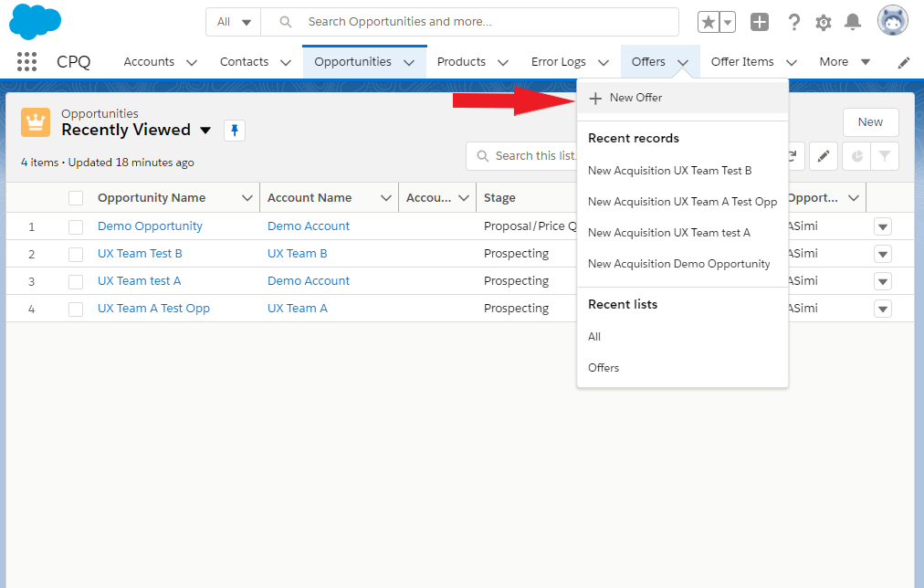This screenshot has height=588, width=924.
Task: Go to the Contacts tab
Action: [x=244, y=62]
